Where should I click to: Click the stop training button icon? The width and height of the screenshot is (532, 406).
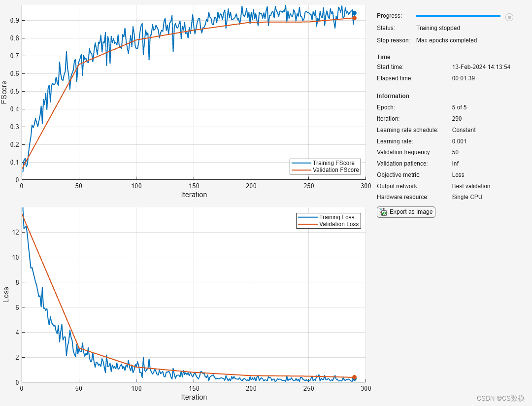pos(509,17)
